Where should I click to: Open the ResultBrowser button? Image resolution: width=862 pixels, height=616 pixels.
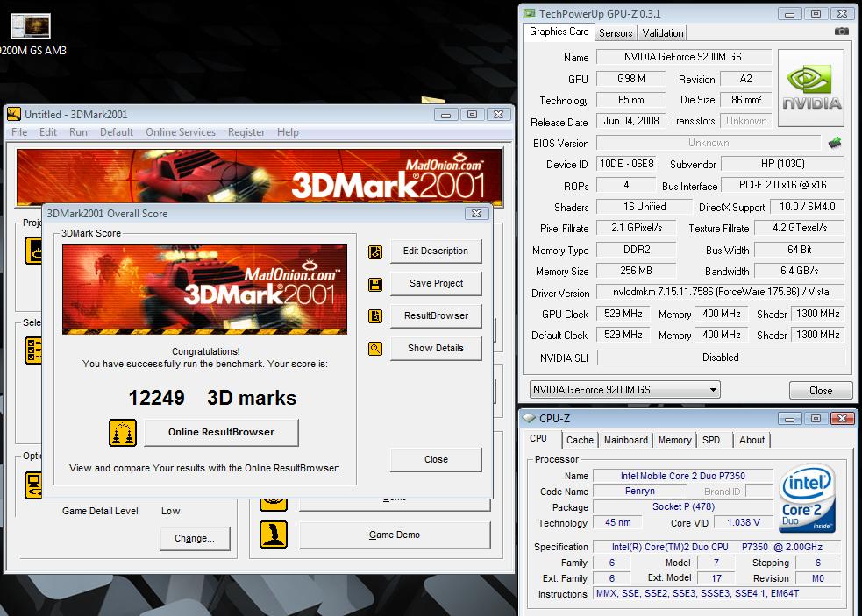click(436, 316)
